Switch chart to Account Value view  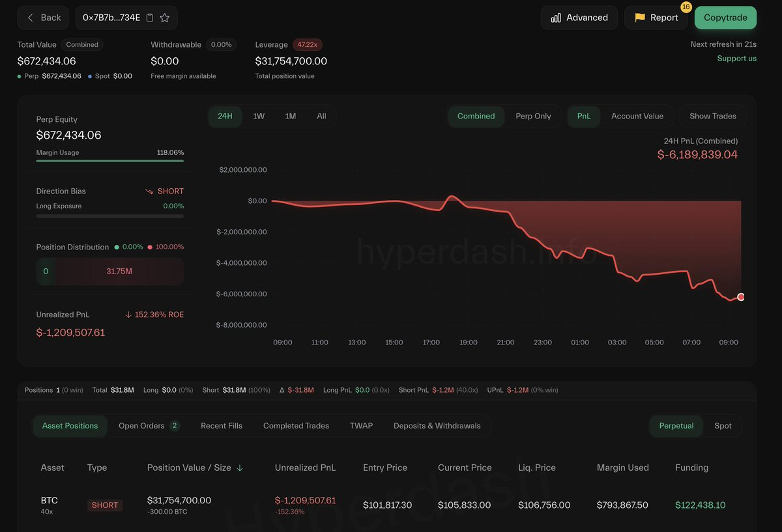[637, 116]
